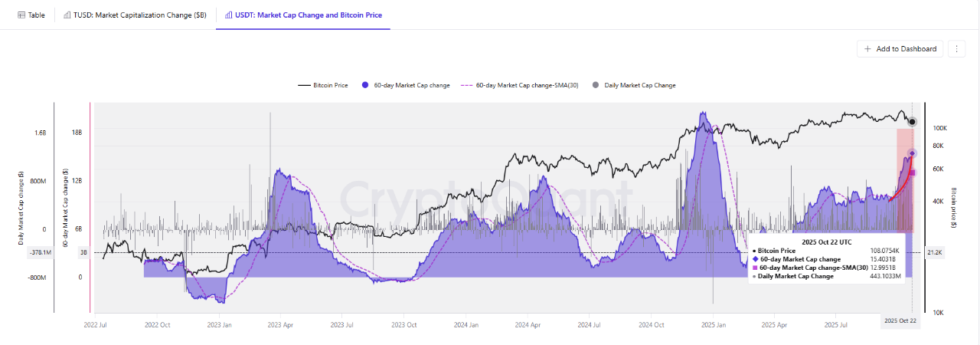The image size is (980, 345).
Task: Open the three-dot more options menu
Action: click(x=955, y=49)
